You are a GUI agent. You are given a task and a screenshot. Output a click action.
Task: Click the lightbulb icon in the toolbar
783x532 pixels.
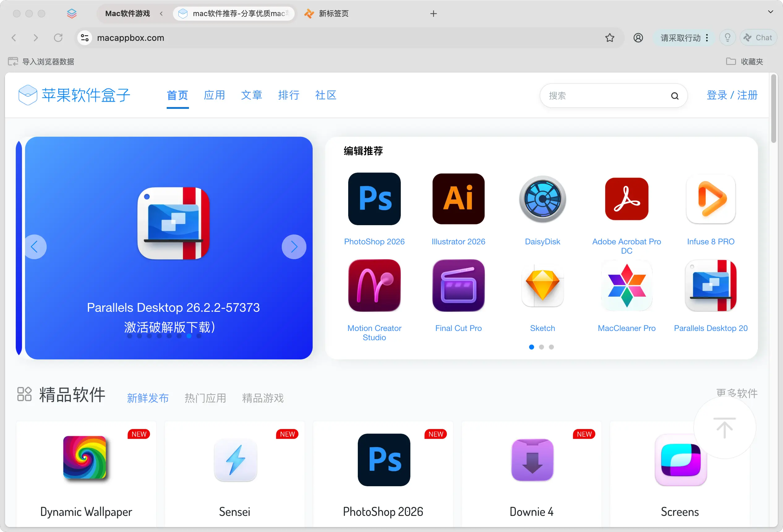(727, 38)
